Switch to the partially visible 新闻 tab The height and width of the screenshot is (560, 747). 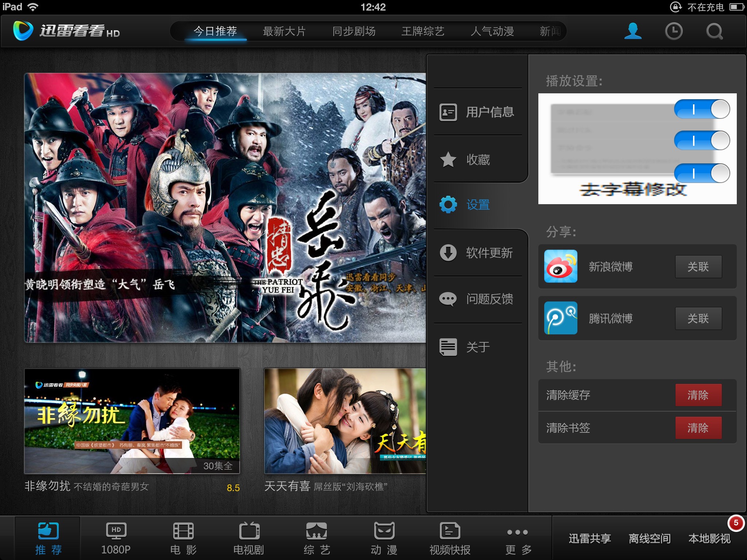click(x=551, y=31)
